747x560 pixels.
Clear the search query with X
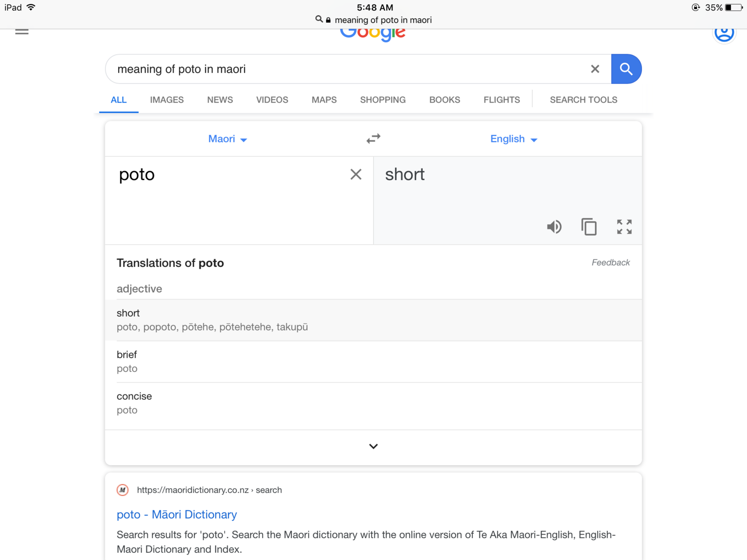tap(595, 69)
